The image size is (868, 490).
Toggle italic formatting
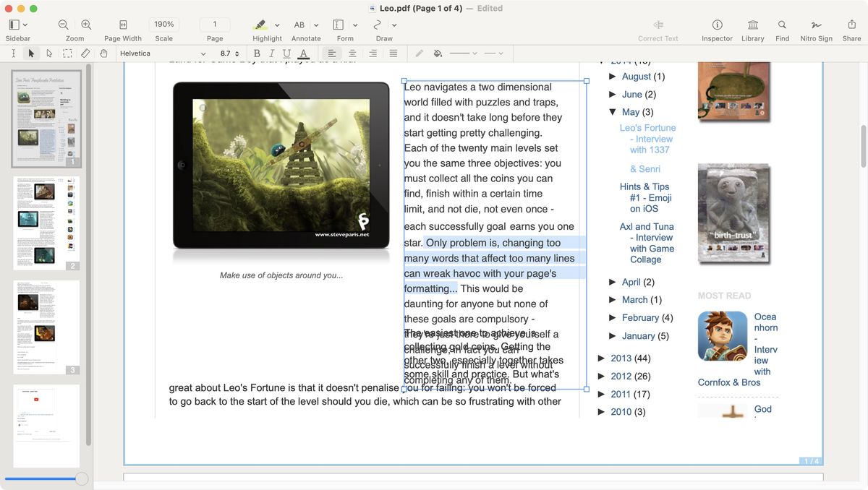(272, 53)
